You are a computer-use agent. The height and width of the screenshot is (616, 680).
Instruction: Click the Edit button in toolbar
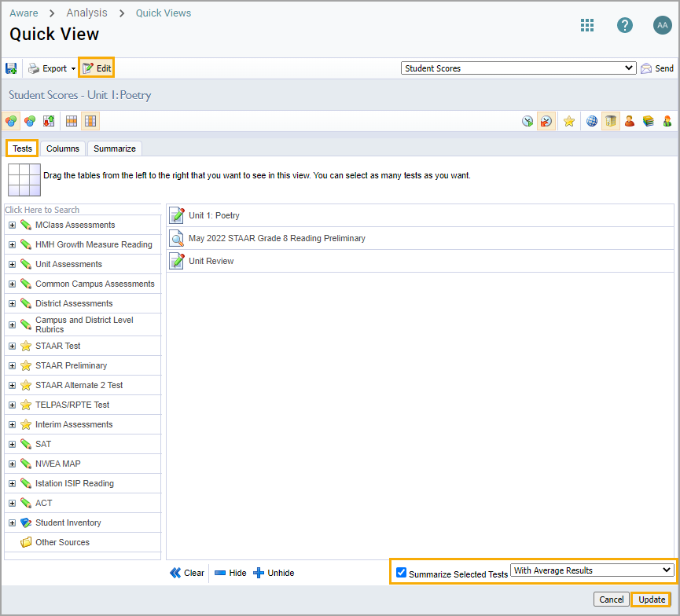click(96, 68)
